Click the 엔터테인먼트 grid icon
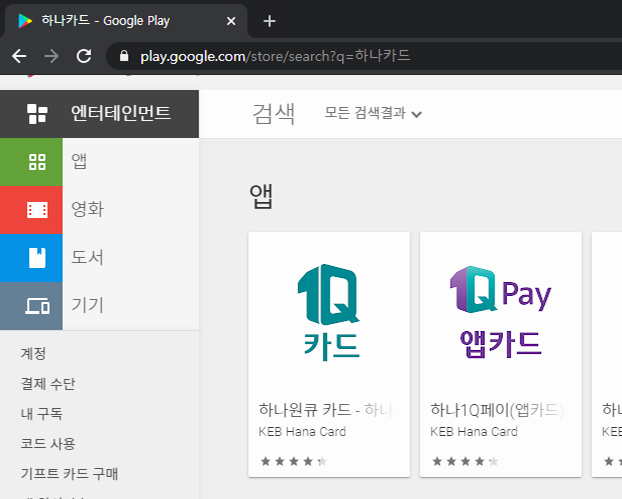This screenshot has height=499, width=622. tap(37, 113)
